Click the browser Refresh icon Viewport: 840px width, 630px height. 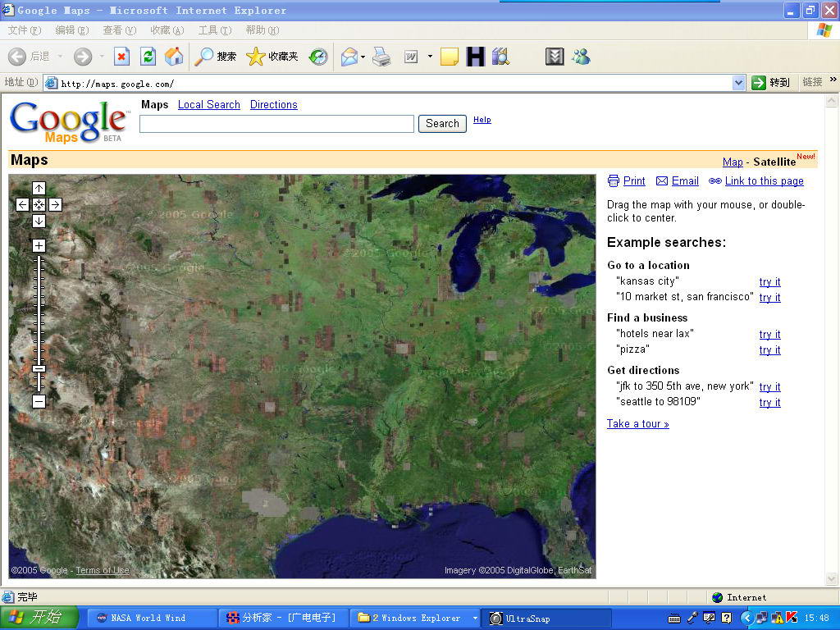[x=148, y=57]
